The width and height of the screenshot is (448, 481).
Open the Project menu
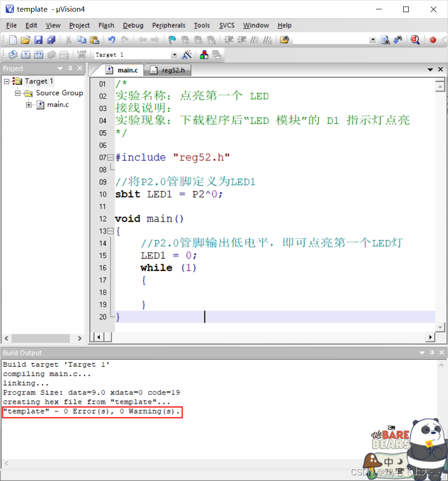(x=79, y=26)
